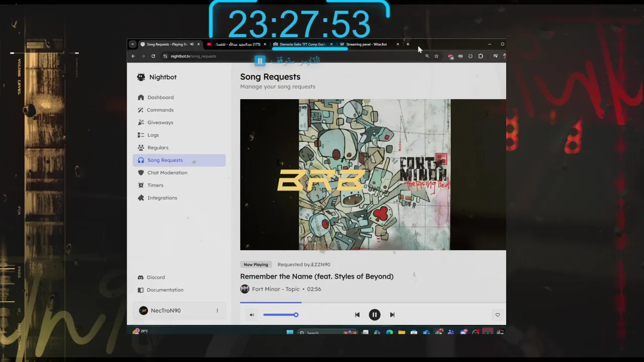Image resolution: width=644 pixels, height=362 pixels.
Task: Click the NecTroN90 profile avatar
Action: pos(143,310)
